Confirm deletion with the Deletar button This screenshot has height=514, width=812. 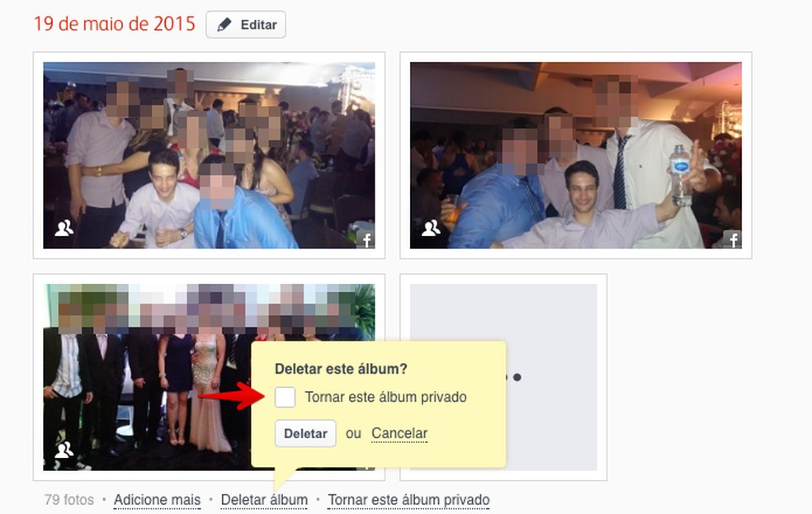[305, 433]
